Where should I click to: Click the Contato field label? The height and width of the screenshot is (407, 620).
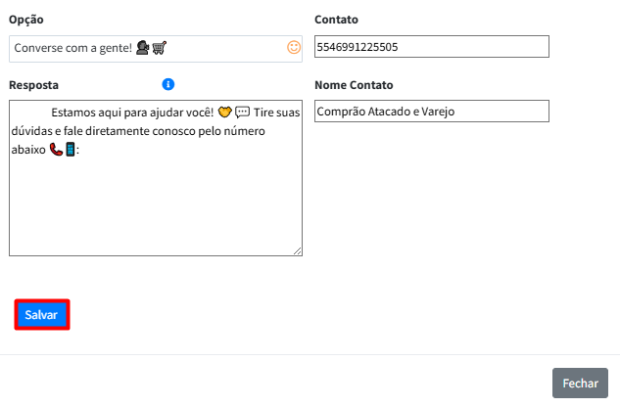tap(336, 20)
